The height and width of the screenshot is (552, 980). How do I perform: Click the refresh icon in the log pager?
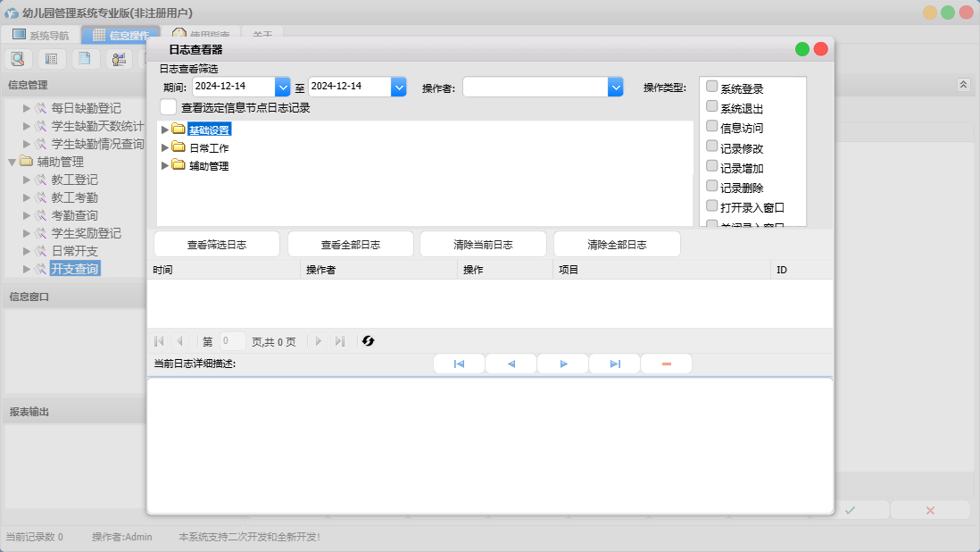tap(368, 341)
